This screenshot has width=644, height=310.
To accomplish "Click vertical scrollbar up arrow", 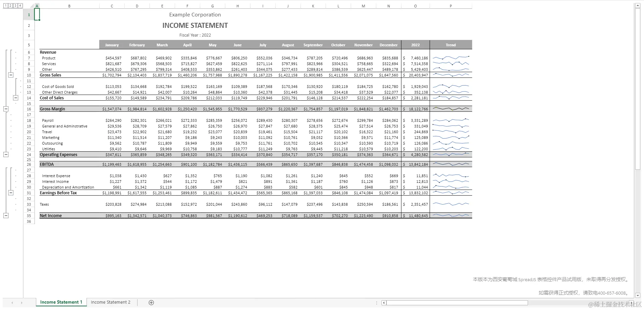I will [638, 6].
